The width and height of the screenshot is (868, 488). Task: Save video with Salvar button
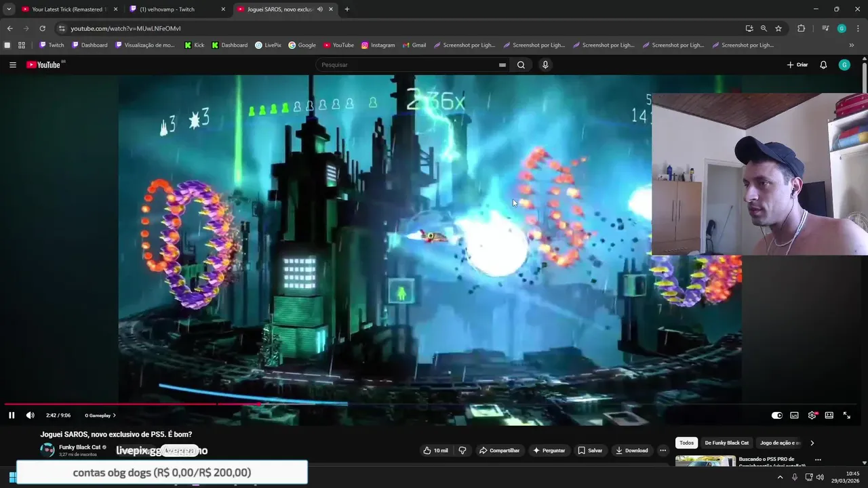(x=589, y=450)
